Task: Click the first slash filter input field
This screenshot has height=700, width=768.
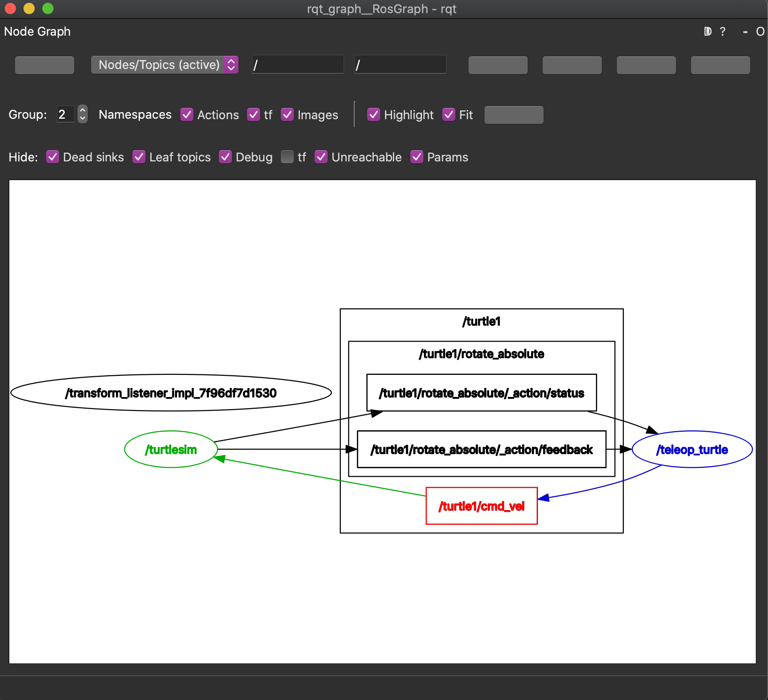Action: 298,64
